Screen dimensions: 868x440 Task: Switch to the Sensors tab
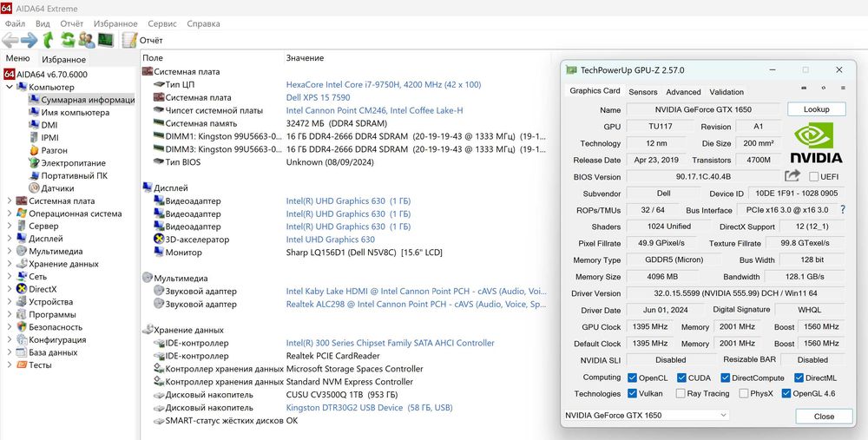coord(642,91)
